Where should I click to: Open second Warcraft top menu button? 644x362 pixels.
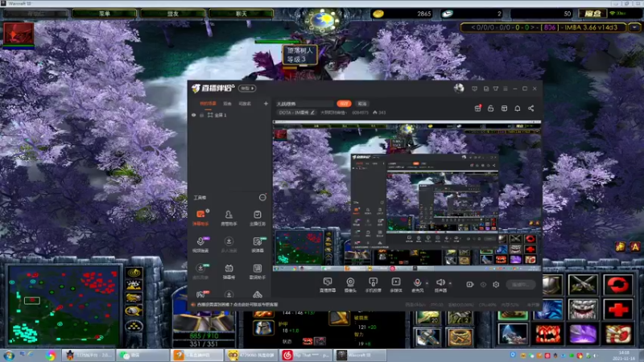pos(173,14)
